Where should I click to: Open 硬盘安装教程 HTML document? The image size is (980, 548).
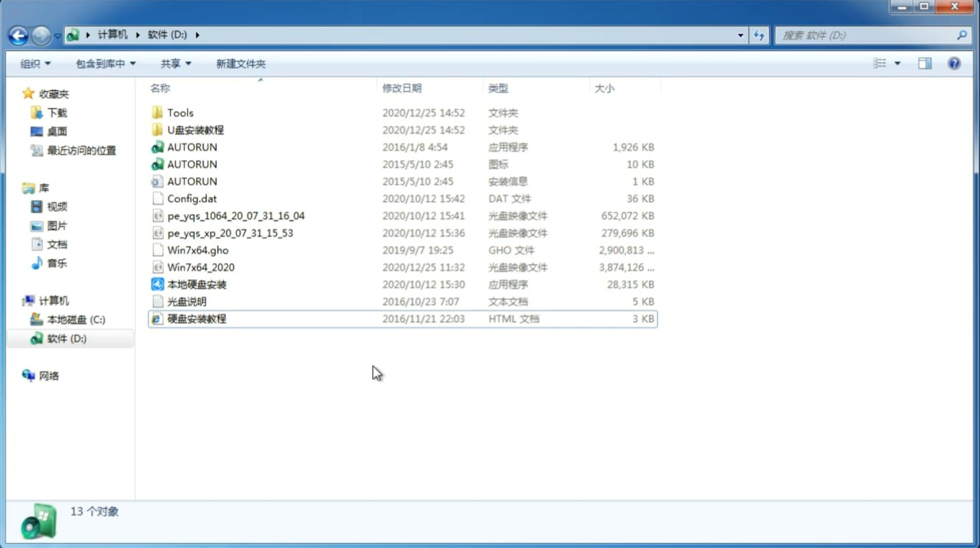click(196, 318)
